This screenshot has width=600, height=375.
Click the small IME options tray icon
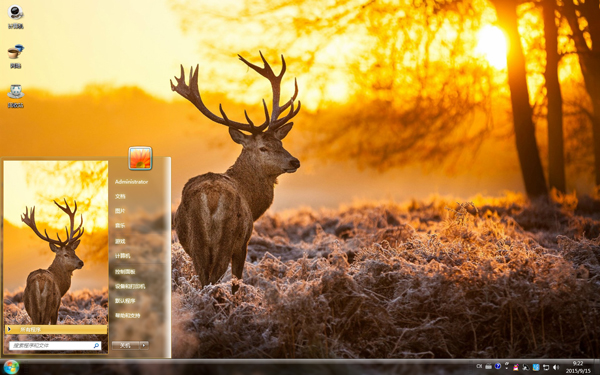pyautogui.click(x=507, y=365)
